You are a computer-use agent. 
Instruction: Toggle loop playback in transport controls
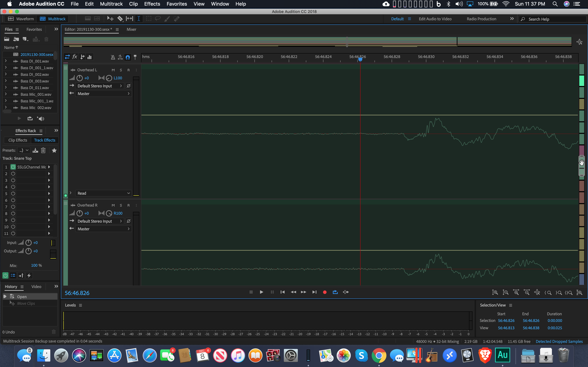335,292
